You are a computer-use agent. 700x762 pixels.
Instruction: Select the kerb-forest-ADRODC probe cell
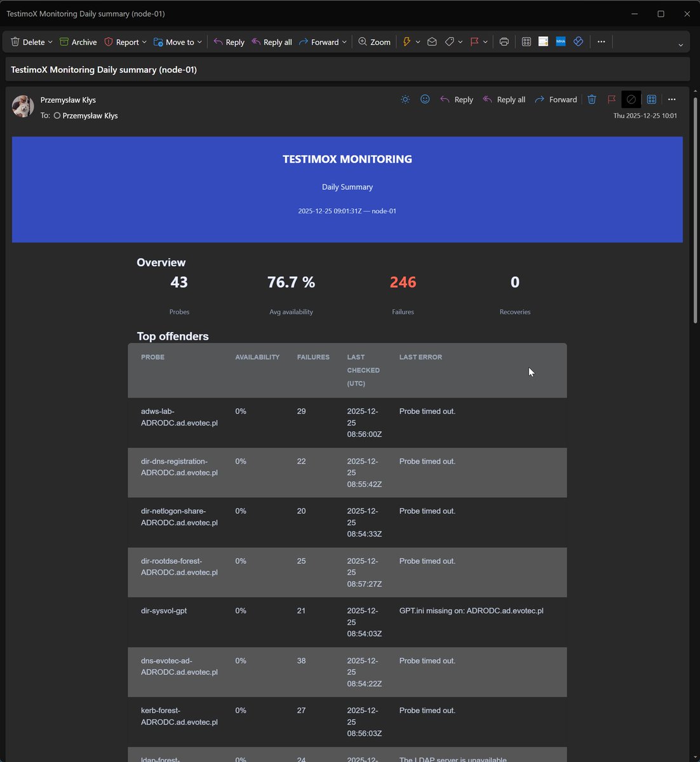coord(179,716)
